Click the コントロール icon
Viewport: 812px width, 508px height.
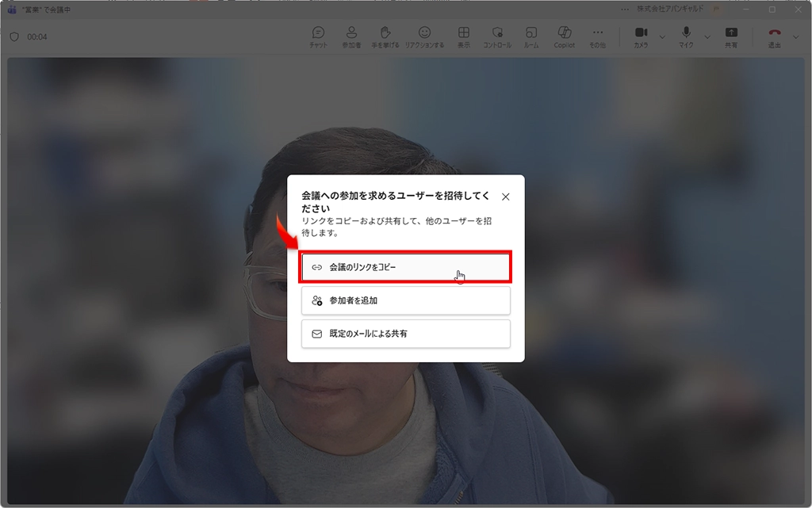[499, 37]
